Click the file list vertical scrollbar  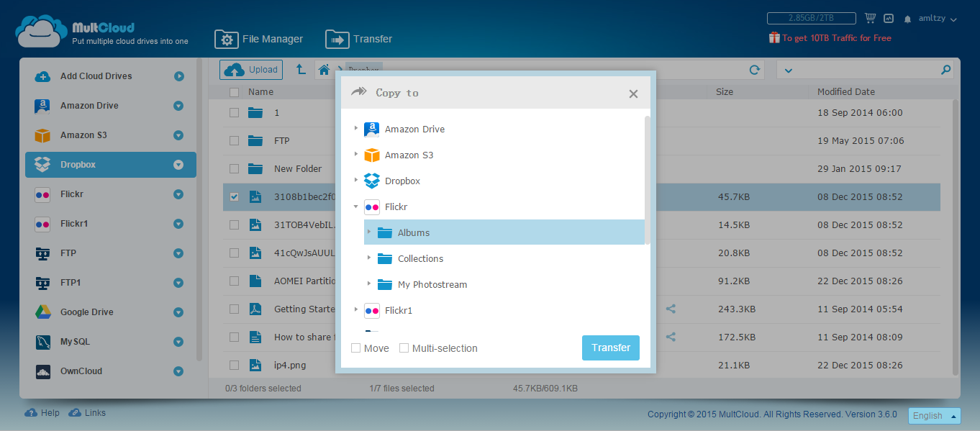956,237
